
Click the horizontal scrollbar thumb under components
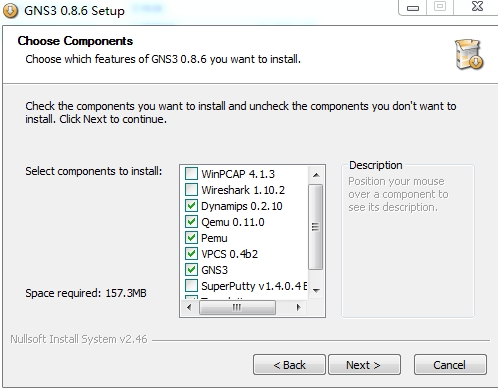[x=237, y=307]
